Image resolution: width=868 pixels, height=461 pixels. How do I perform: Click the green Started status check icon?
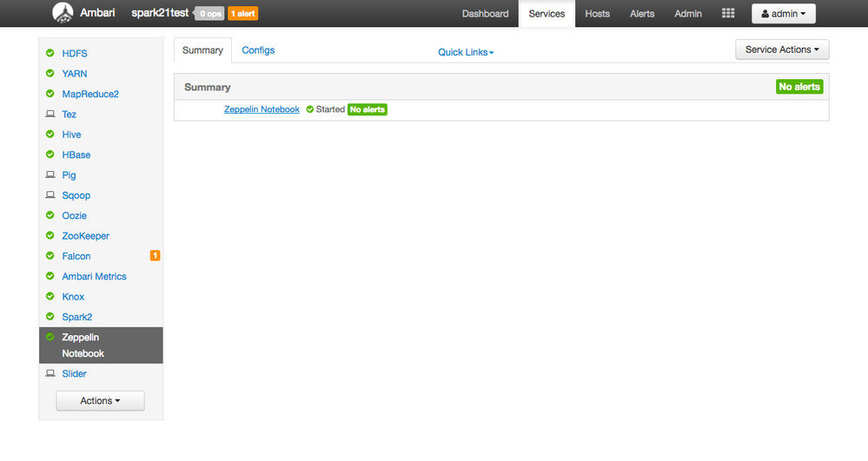click(x=310, y=109)
